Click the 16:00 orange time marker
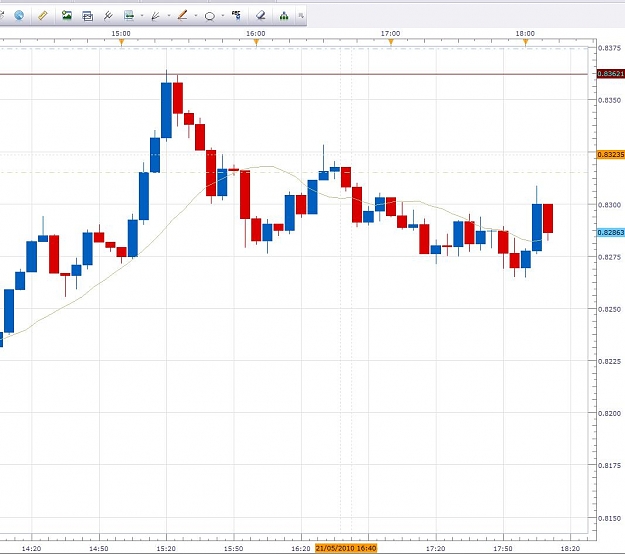This screenshot has height=554, width=625. 256,42
